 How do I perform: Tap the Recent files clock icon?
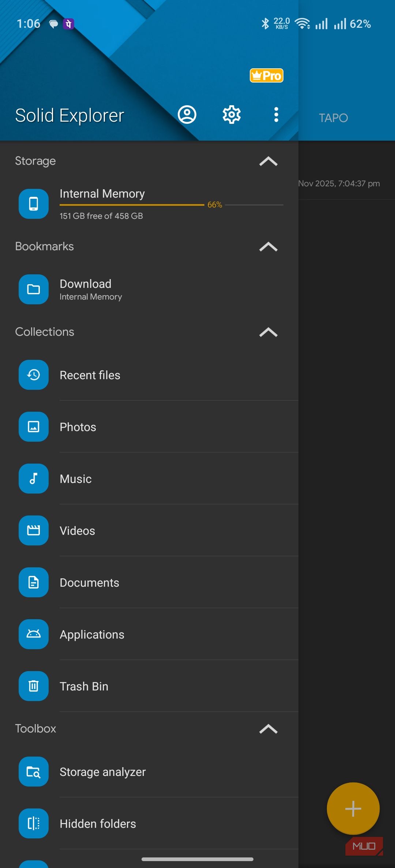point(34,375)
